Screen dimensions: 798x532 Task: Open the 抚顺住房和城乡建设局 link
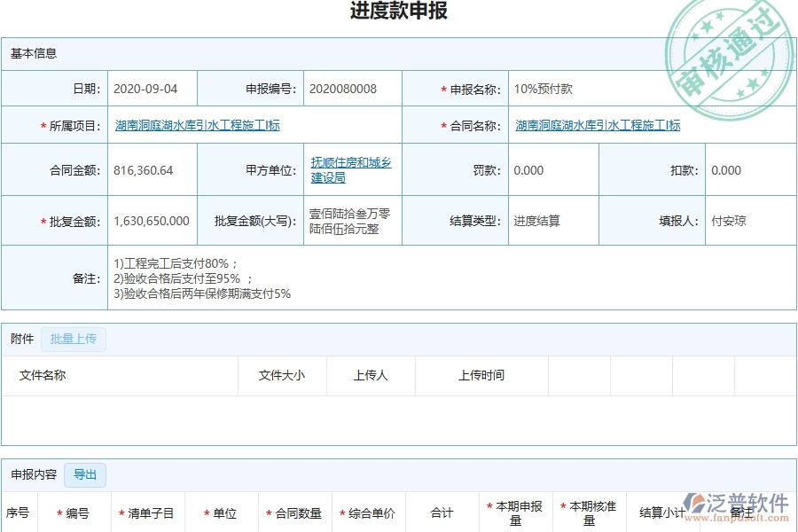(x=351, y=170)
